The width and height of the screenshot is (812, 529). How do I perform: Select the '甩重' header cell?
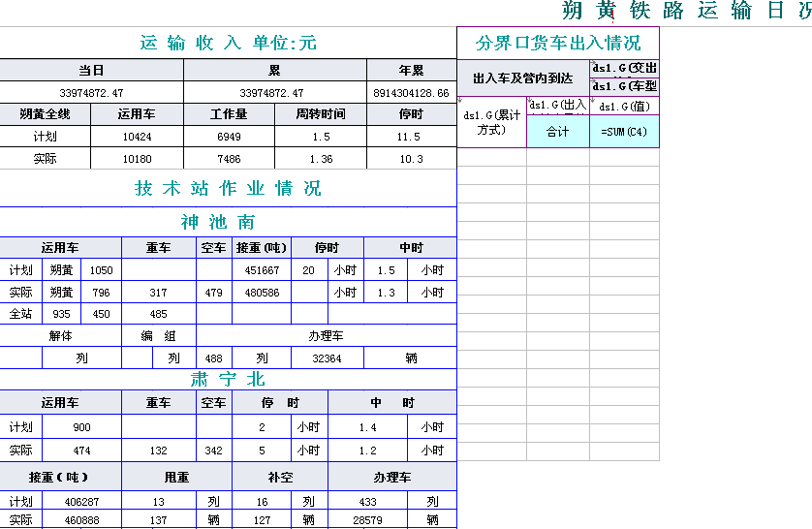point(176,477)
